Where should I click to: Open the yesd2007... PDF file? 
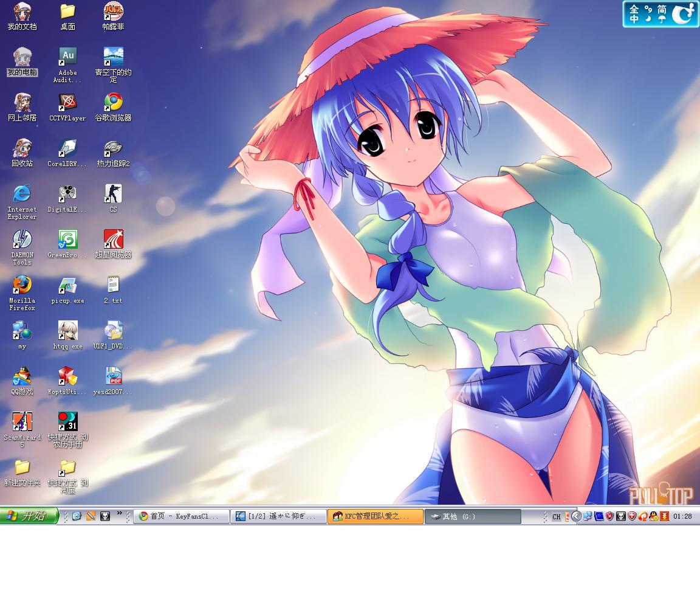coord(114,381)
